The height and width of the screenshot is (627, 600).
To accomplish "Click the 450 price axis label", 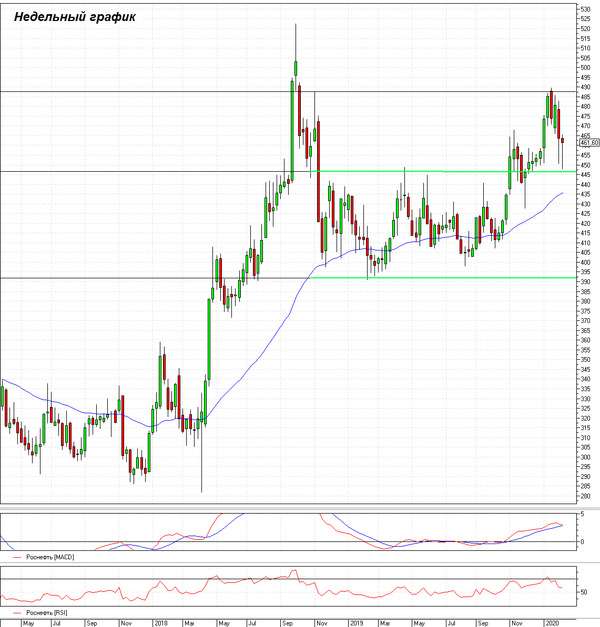I will [585, 165].
